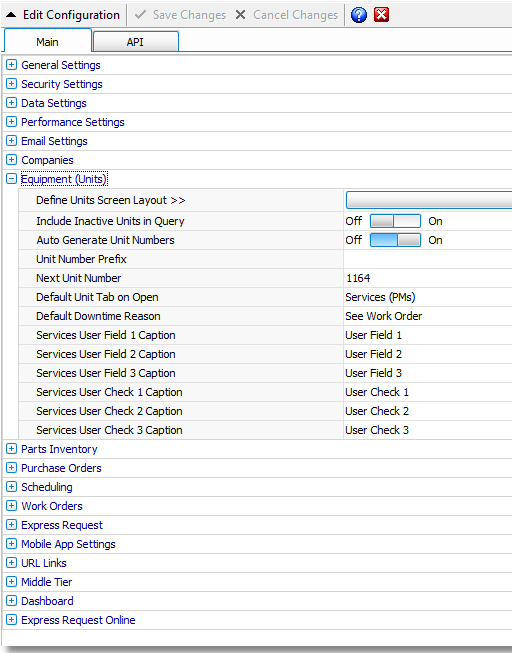The width and height of the screenshot is (512, 653).
Task: Select 'Auto Generate Unit Numbers' row label
Action: point(105,240)
